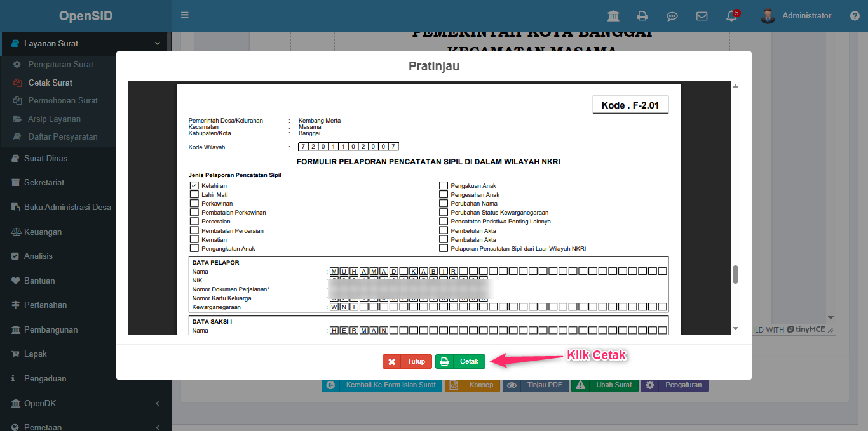Image resolution: width=868 pixels, height=431 pixels.
Task: Toggle the Kelahiran checkbox in form
Action: tap(194, 186)
